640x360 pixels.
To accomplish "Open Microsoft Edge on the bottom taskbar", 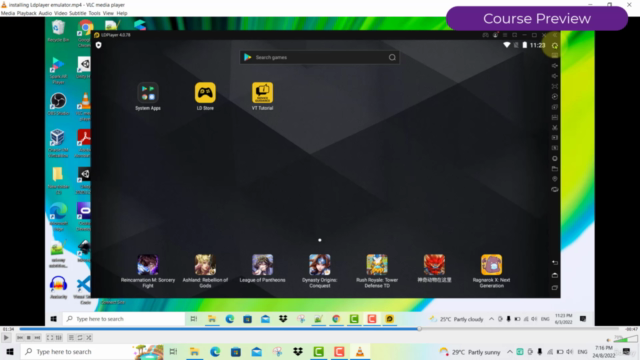I will pos(215,351).
